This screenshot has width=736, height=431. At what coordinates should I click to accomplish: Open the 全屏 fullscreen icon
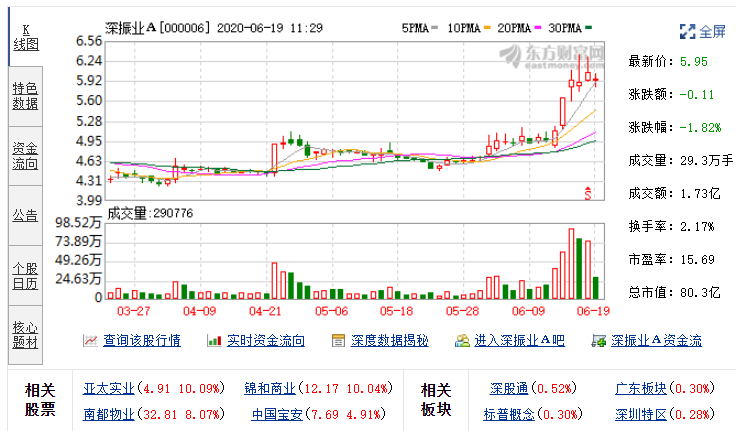click(x=687, y=31)
